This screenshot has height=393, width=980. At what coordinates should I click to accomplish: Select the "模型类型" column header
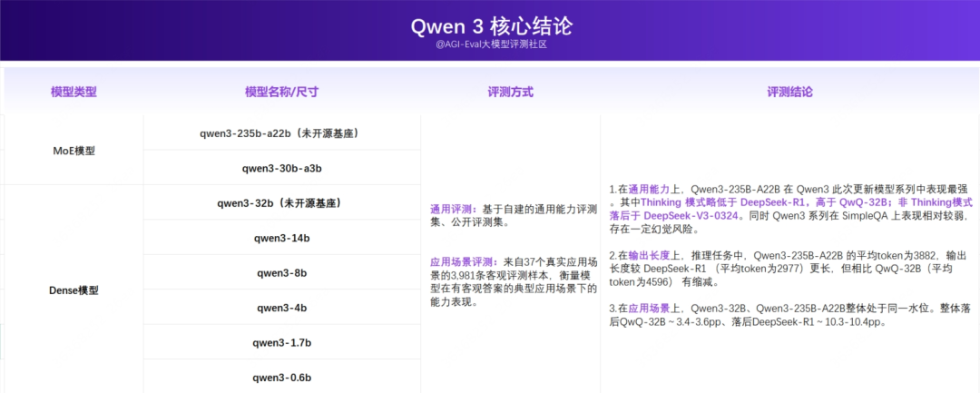[73, 92]
